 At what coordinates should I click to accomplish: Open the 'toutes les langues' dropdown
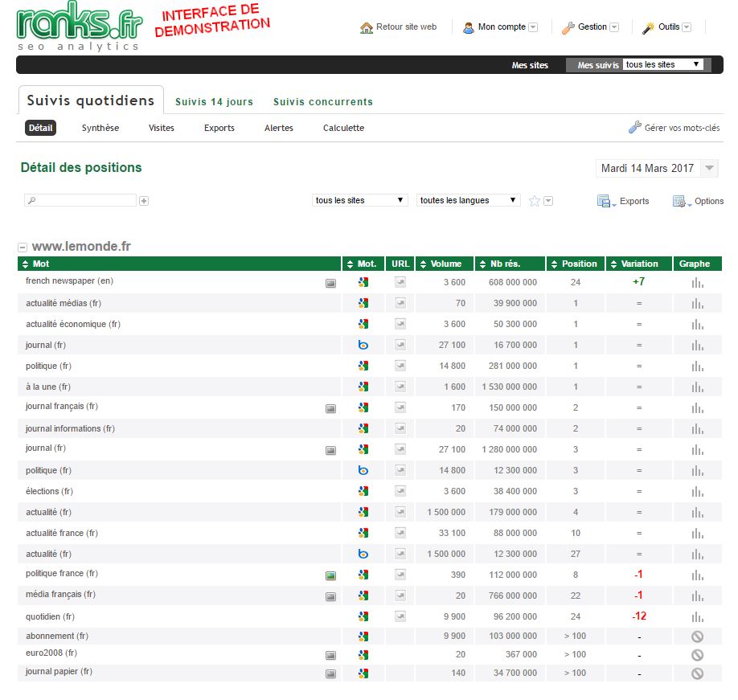pyautogui.click(x=469, y=200)
